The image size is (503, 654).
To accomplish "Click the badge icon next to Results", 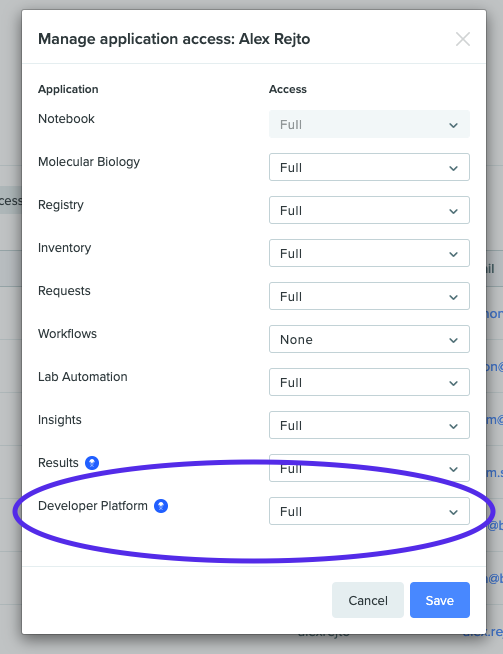I will pyautogui.click(x=92, y=463).
